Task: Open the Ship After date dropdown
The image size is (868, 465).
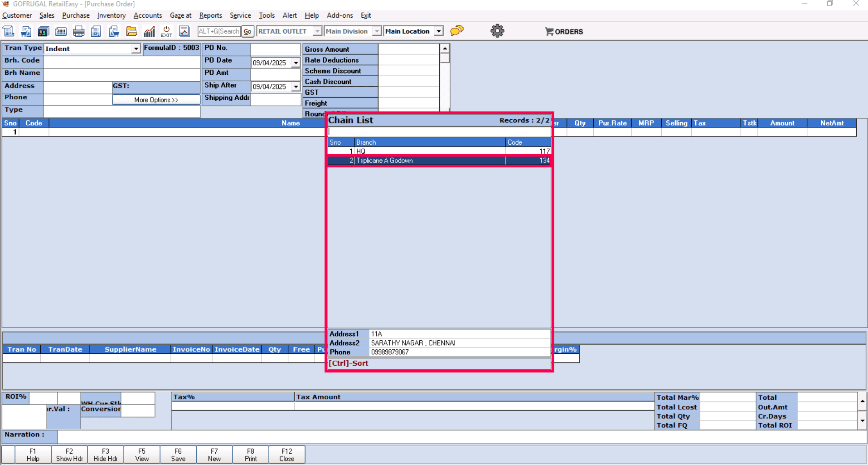Action: point(296,87)
